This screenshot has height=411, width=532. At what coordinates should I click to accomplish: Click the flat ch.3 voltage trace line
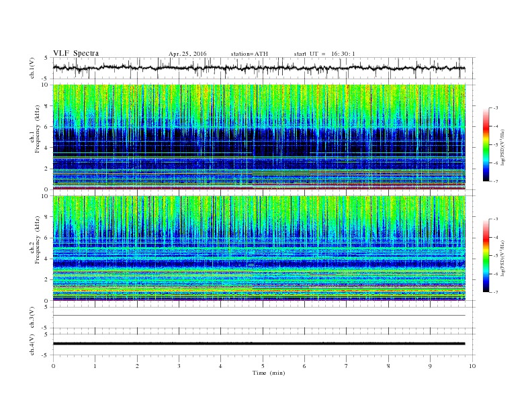pos(259,316)
